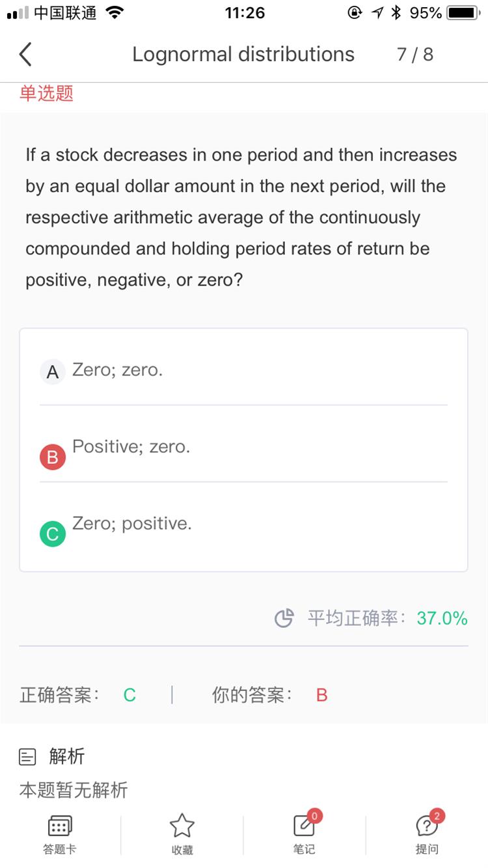Select option A radio circle

[x=53, y=373]
